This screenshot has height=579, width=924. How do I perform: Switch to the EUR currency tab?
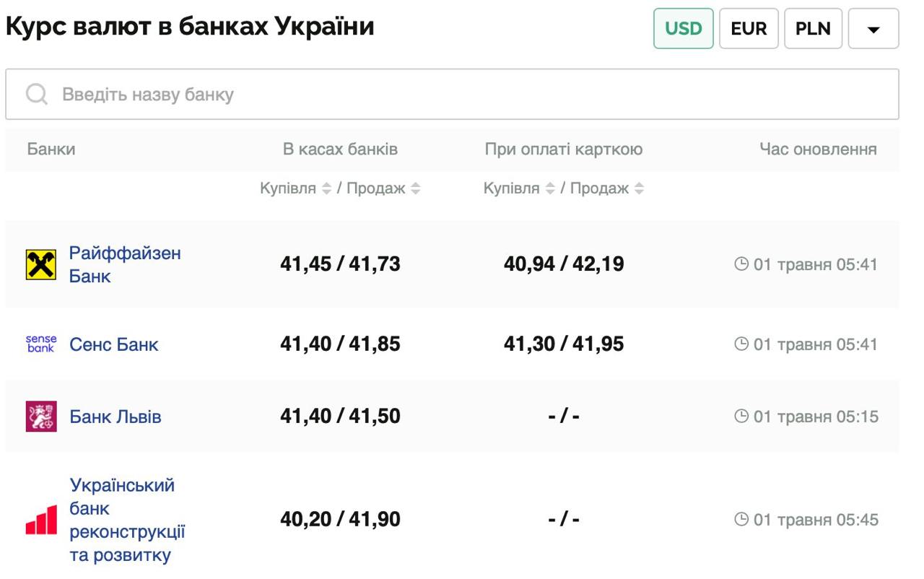[749, 29]
